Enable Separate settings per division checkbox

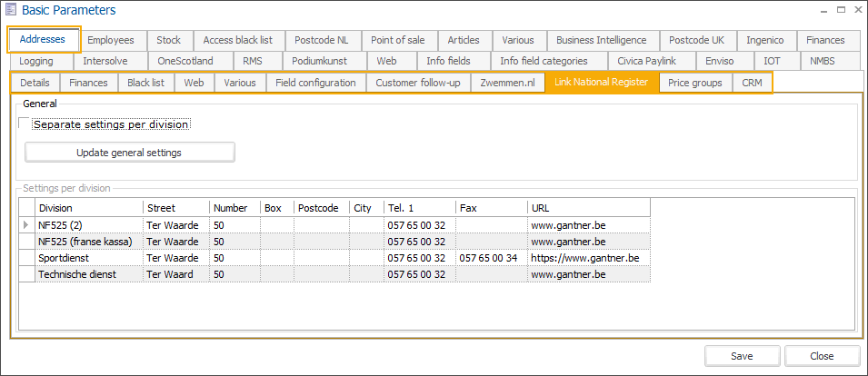[x=24, y=124]
